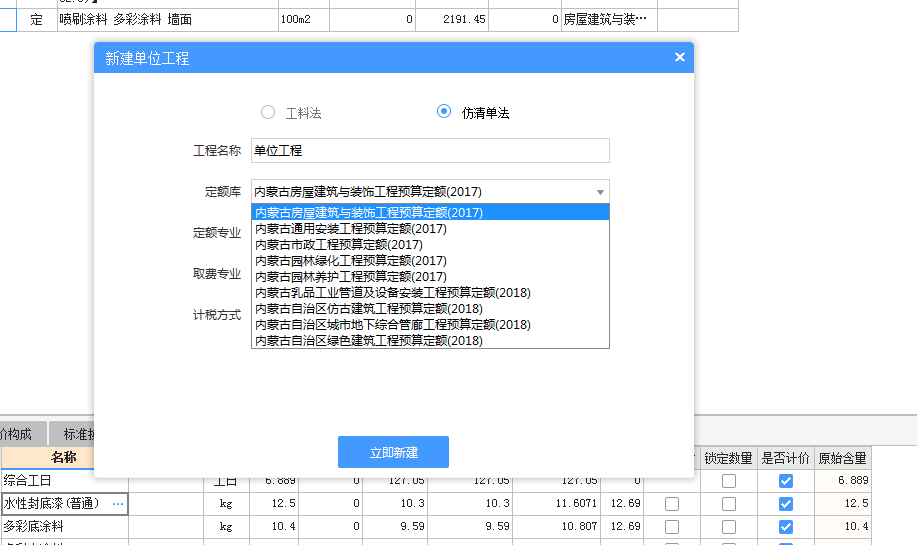Viewport: 917px width, 545px height.
Task: Choose 内蒙古园林绿化工程预算定额(2017) option
Action: coord(430,260)
